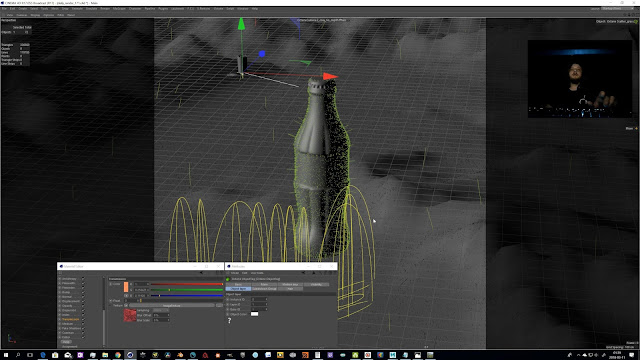This screenshot has height=360, width=640.
Task: Click the question mark help icon
Action: 229,321
